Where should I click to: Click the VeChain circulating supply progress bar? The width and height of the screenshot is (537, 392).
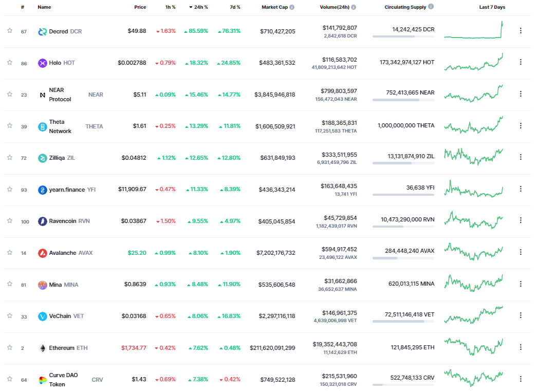point(403,322)
